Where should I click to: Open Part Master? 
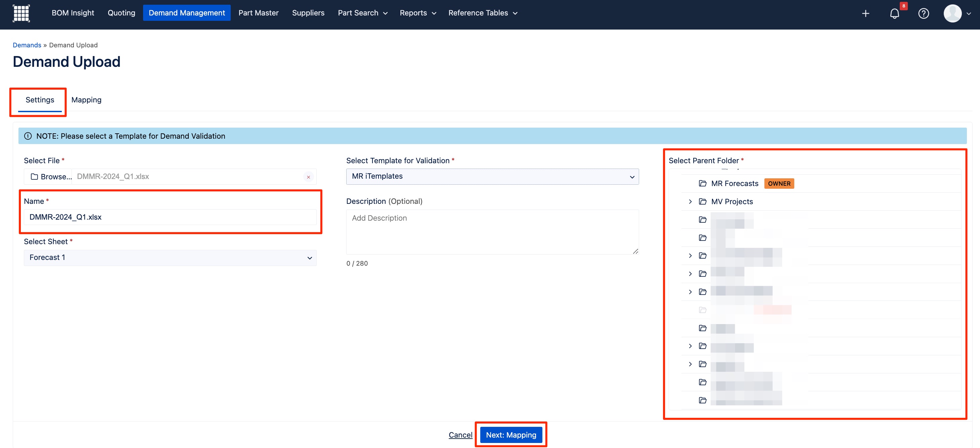[x=258, y=13]
